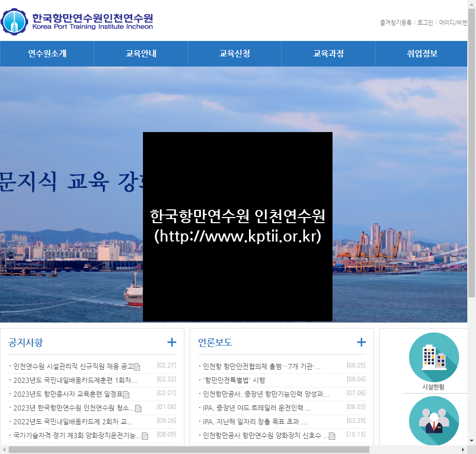476x454 pixels.
Task: Open the people group icon below 시설현황
Action: pos(434,421)
